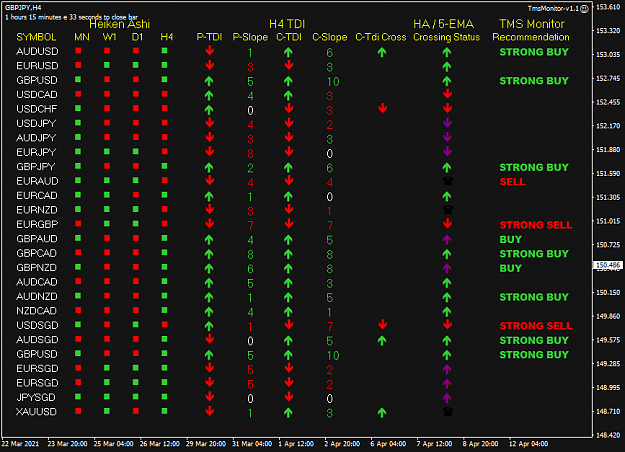Click the smiley icon beside TmsMonitor-v1.1

click(x=584, y=9)
